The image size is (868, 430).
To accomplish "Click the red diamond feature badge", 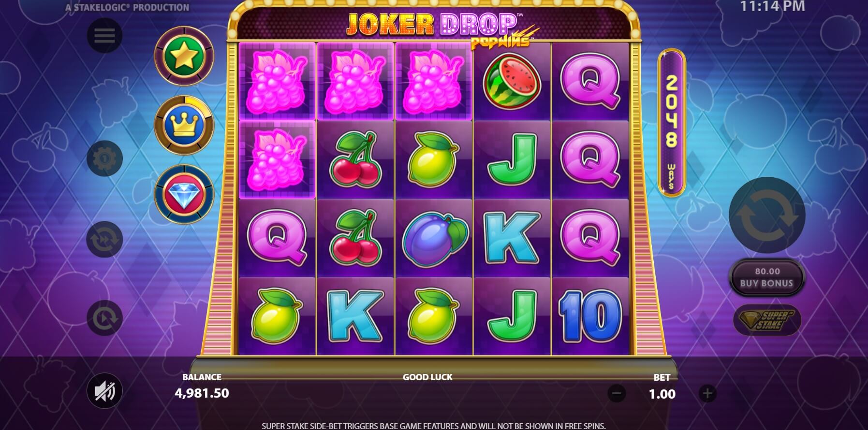I will (184, 194).
